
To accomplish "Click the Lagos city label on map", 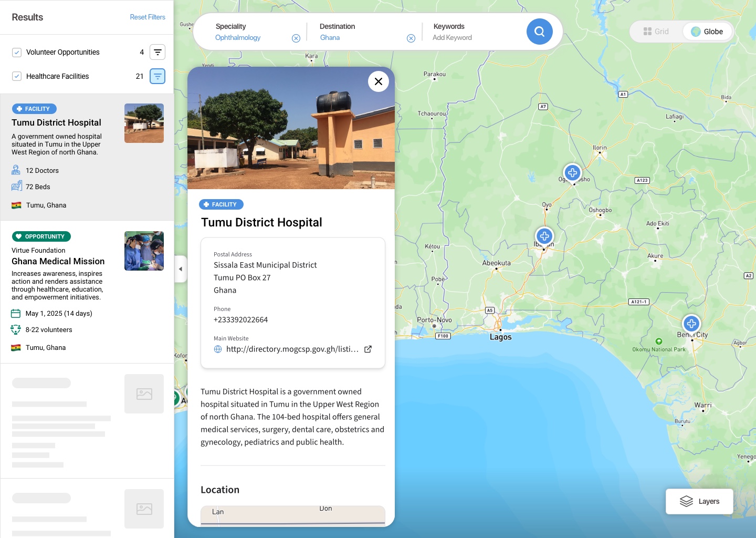I will (500, 337).
